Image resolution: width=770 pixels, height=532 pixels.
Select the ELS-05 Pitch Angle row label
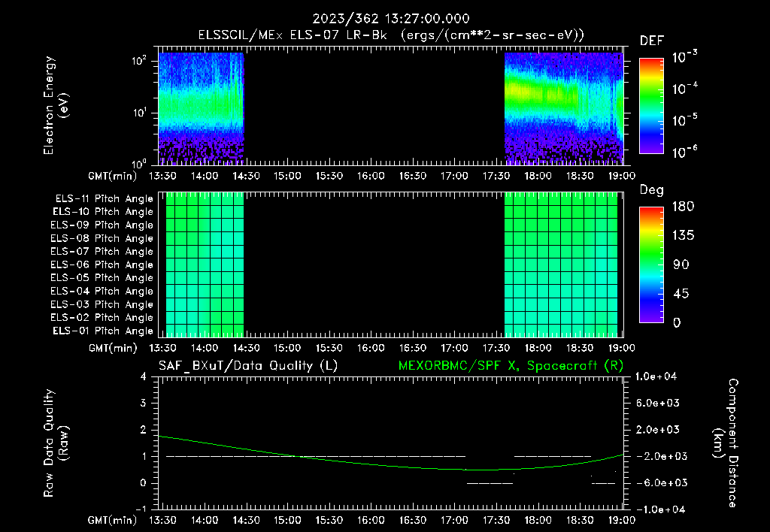point(102,278)
